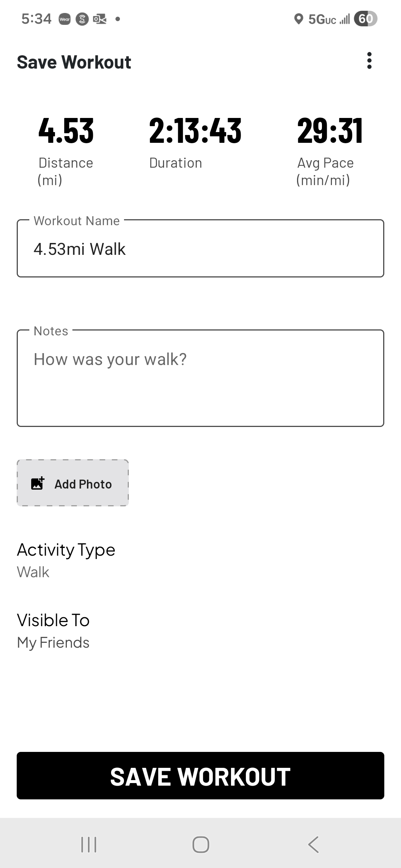
Task: Tap the location pin status icon
Action: click(x=299, y=19)
